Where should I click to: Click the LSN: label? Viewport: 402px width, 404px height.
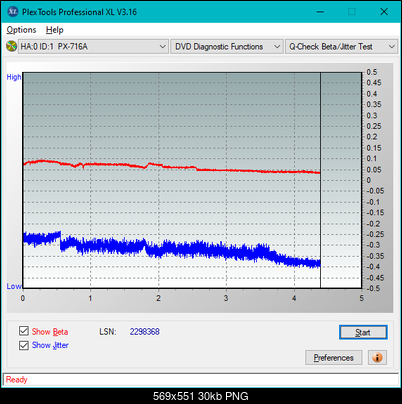tap(108, 332)
